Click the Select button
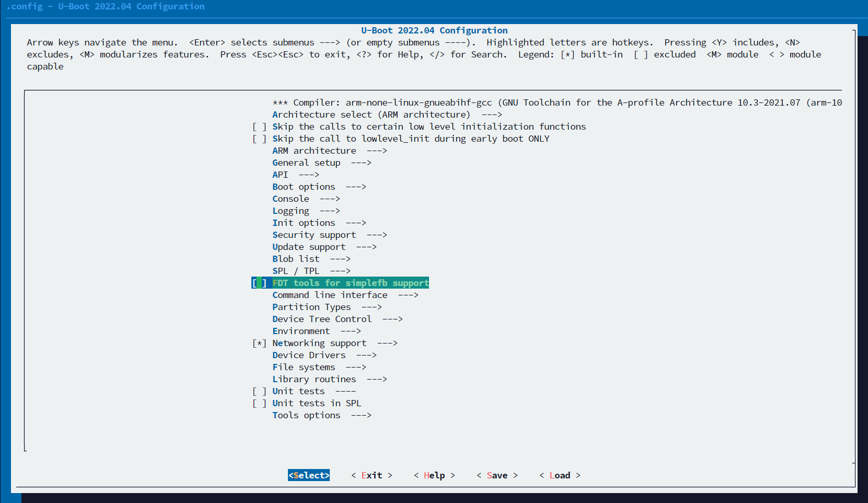The image size is (868, 503). (309, 475)
